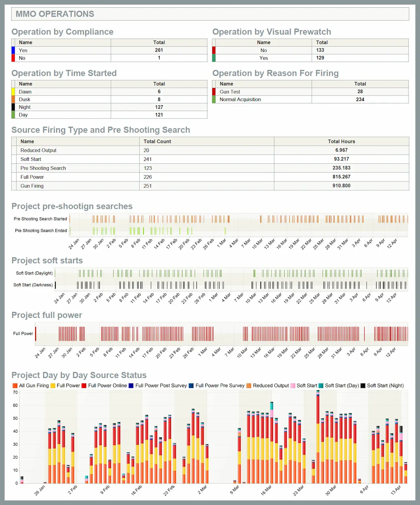
Task: Click the Project soft starts heading
Action: pos(47,261)
